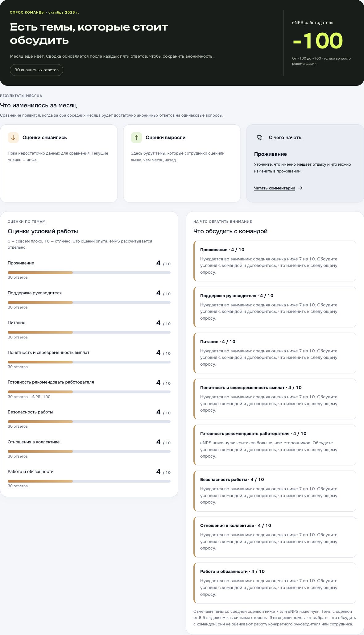Screen dimensions: 364x635
Task: Open the Питание · 4 / 10 discussion card
Action: (x=275, y=353)
